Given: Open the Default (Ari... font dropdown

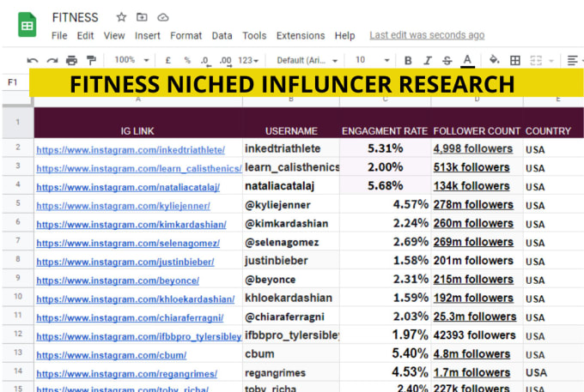Looking at the screenshot, I should coord(307,60).
